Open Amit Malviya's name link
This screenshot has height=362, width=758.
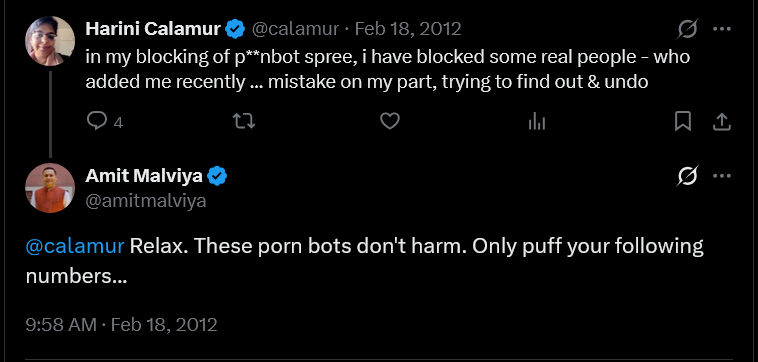click(x=144, y=176)
